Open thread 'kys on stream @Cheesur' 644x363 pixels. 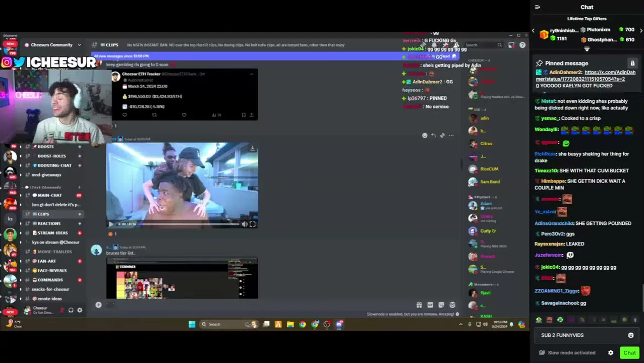tap(55, 242)
